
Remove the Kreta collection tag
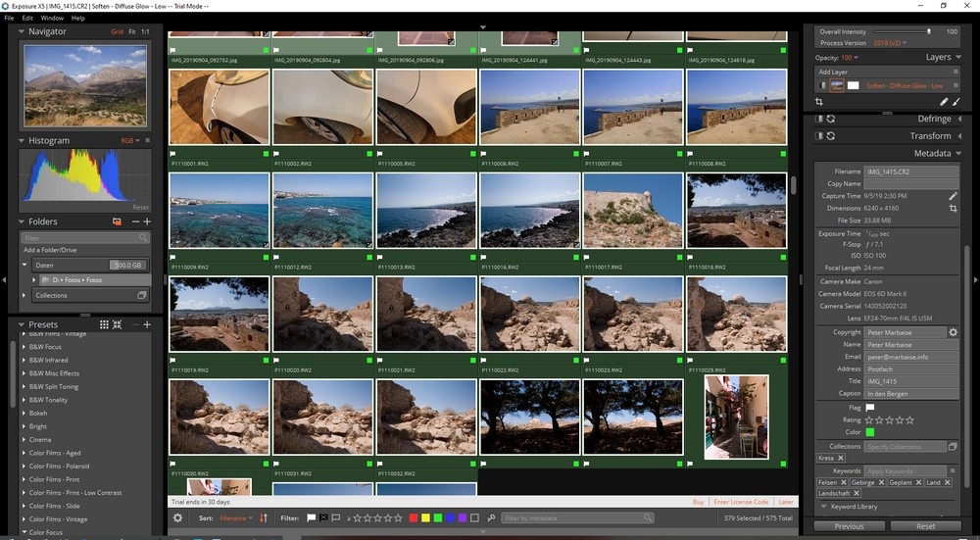point(841,458)
